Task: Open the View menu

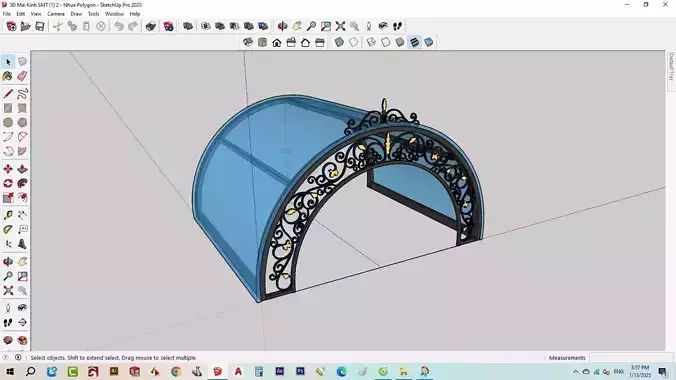Action: (x=36, y=14)
